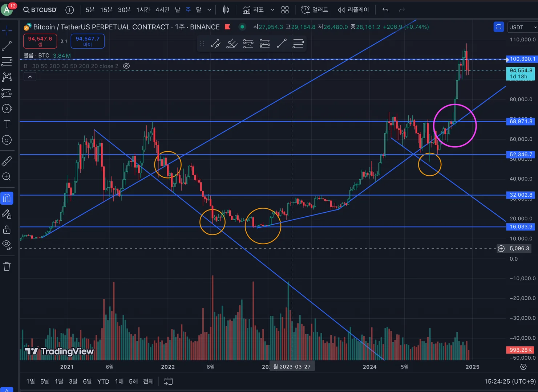Open the user profile avatar menu
The height and width of the screenshot is (392, 538).
(x=7, y=10)
